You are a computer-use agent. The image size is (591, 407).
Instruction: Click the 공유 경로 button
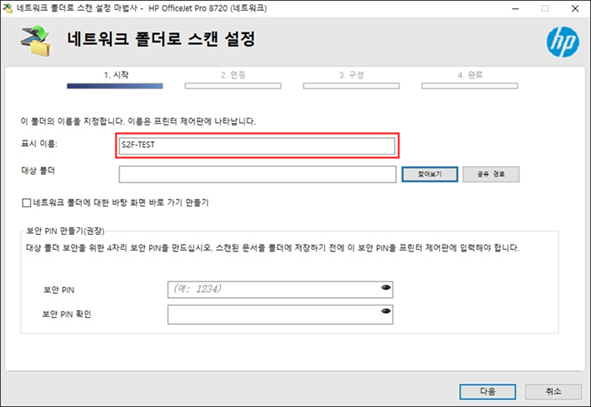point(491,174)
